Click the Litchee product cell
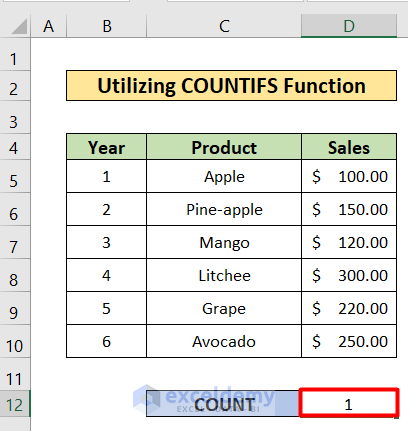Screen dimensions: 408x431 click(x=224, y=275)
